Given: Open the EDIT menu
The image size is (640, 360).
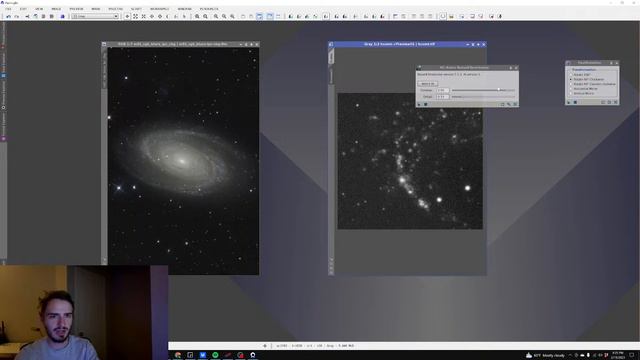Looking at the screenshot, I should [x=23, y=9].
